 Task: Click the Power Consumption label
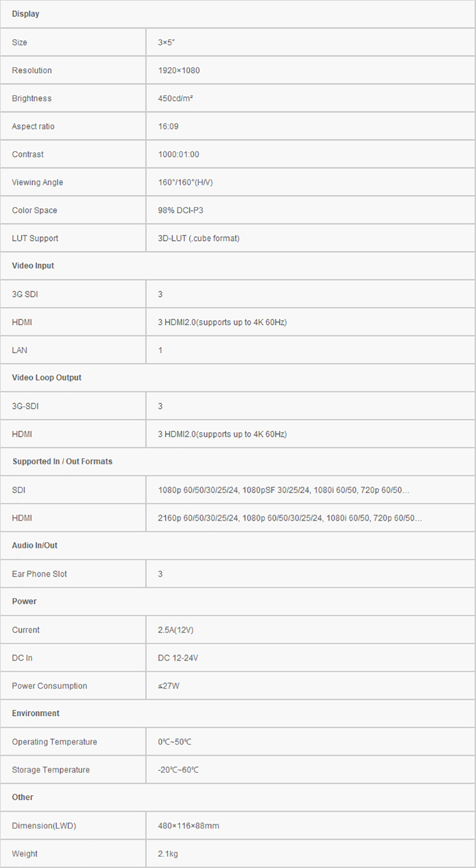49,686
